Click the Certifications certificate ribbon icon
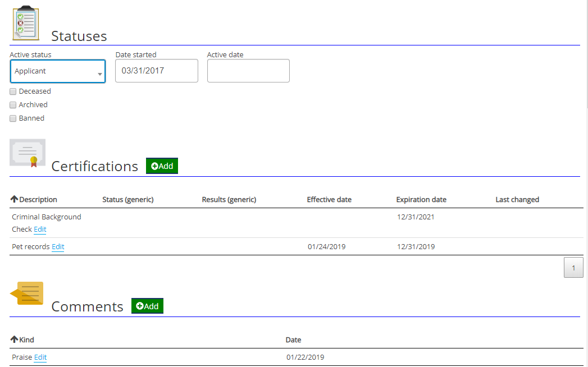The height and width of the screenshot is (367, 588). click(x=28, y=153)
